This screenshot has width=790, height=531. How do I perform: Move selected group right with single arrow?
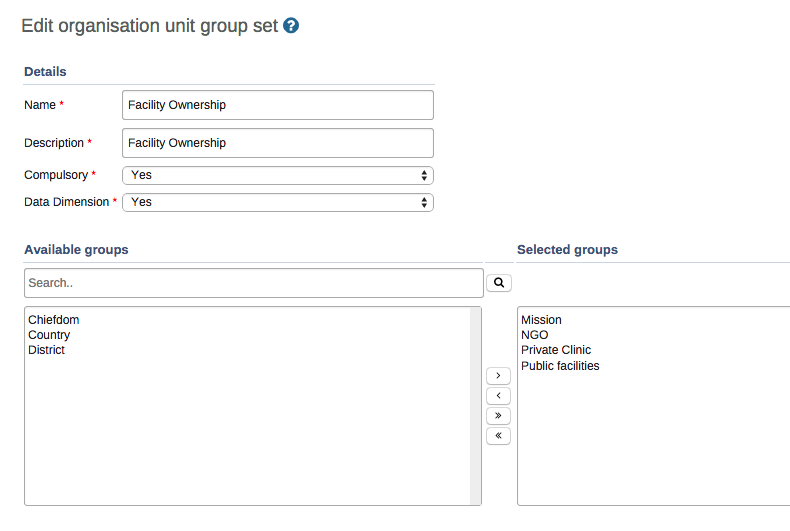pos(498,376)
